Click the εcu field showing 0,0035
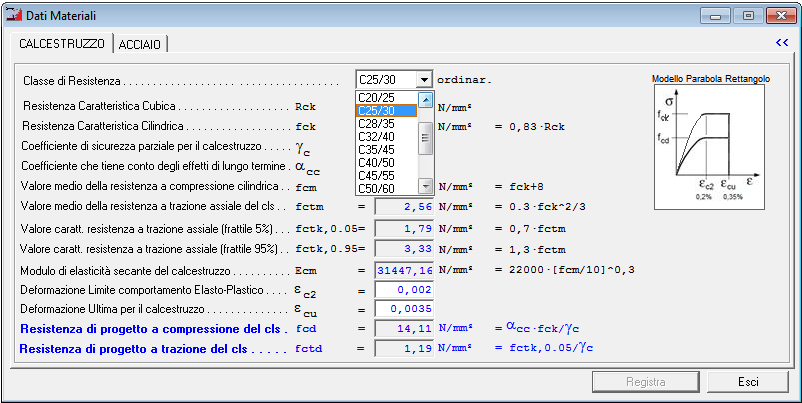The height and width of the screenshot is (403, 802). click(404, 309)
